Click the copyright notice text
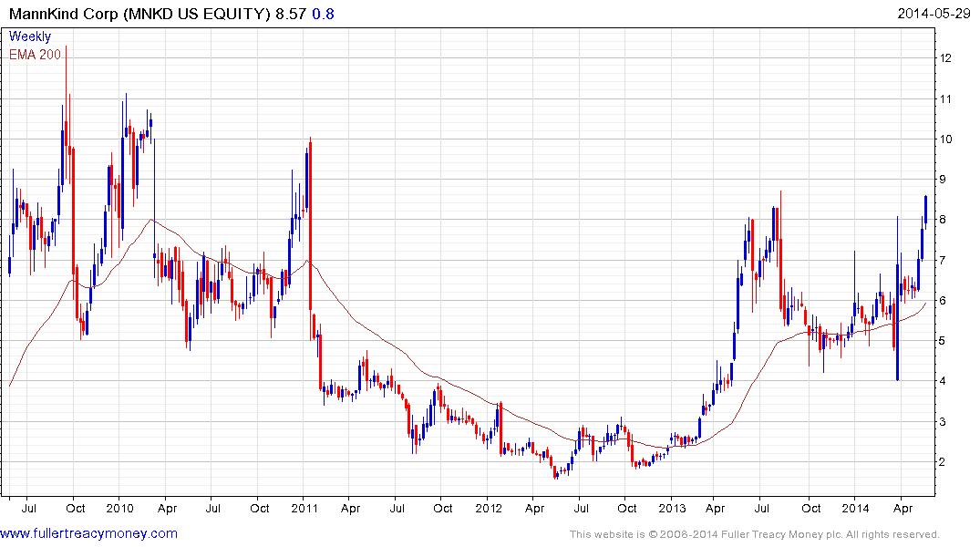 pyautogui.click(x=755, y=534)
